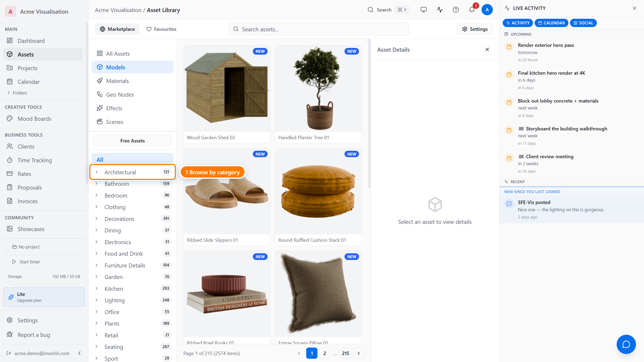Open the notifications bell
This screenshot has height=362, width=644.
pyautogui.click(x=472, y=10)
